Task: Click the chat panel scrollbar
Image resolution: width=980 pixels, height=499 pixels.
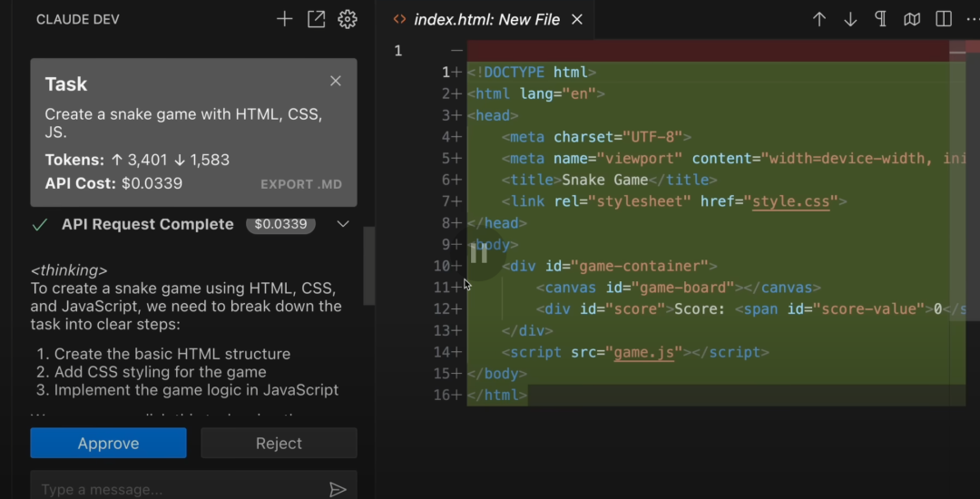Action: pos(368,265)
